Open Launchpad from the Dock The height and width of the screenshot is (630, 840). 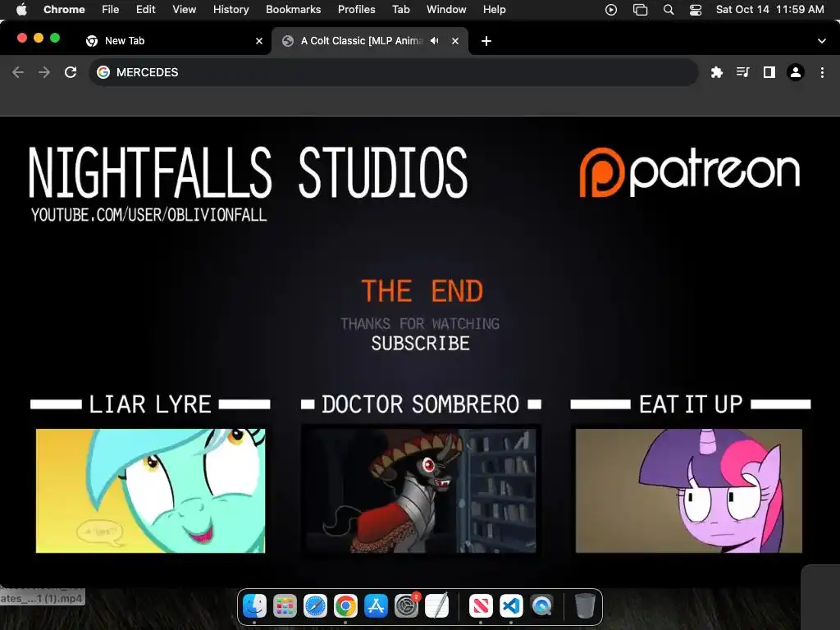coord(285,606)
